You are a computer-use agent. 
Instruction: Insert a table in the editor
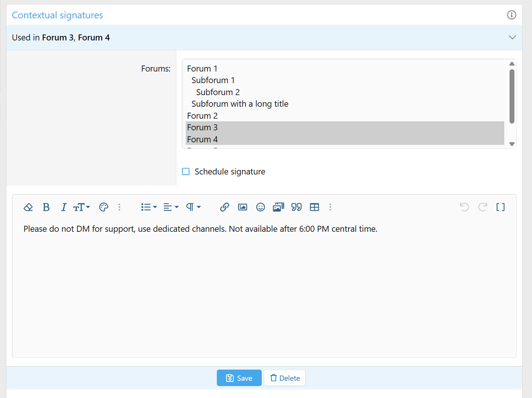[x=314, y=207]
